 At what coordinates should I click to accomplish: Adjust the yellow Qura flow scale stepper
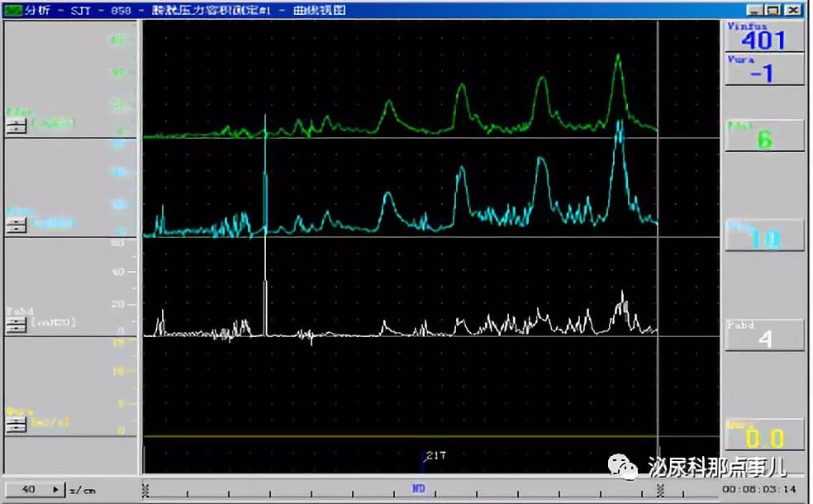[16, 425]
